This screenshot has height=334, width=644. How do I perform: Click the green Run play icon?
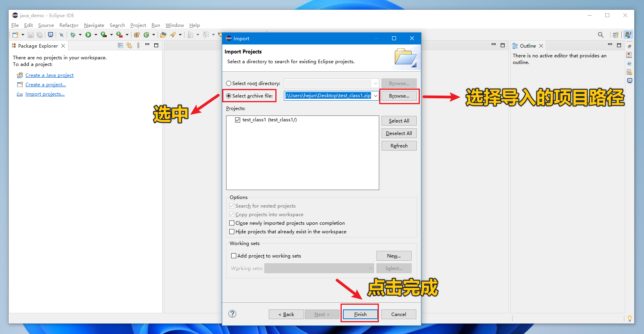[88, 35]
